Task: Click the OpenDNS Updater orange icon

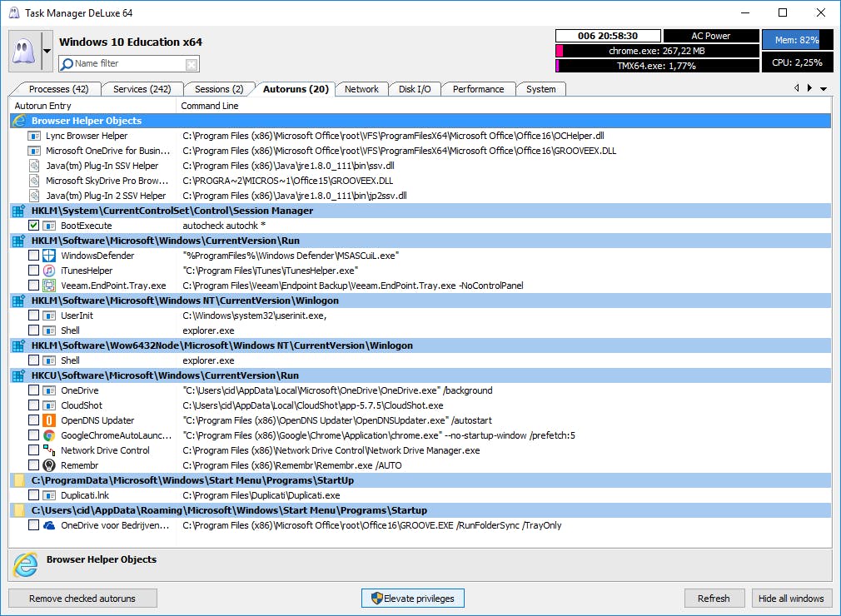Action: 49,420
